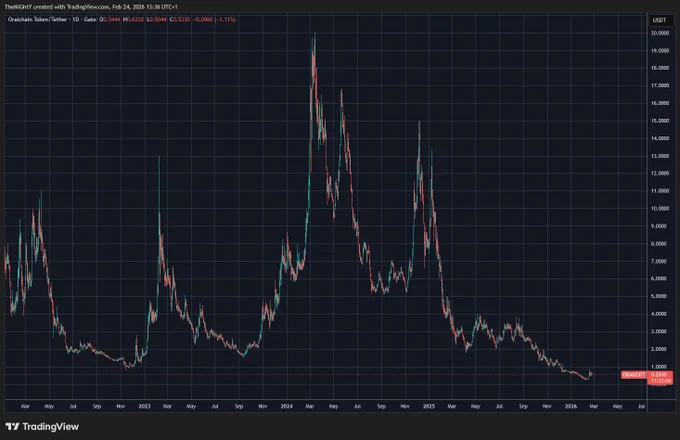The image size is (680, 440).
Task: Click the Mar label right after 2026
Action: click(594, 406)
